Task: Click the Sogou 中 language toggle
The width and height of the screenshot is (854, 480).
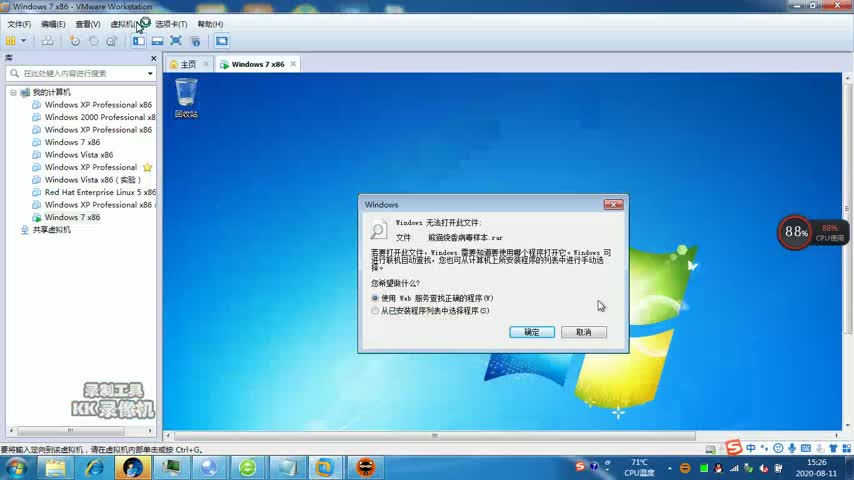Action: [x=751, y=448]
